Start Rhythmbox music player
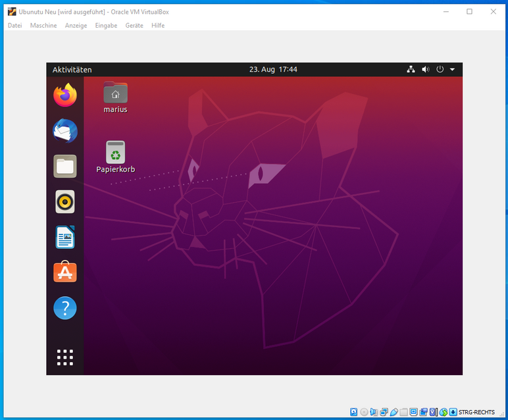This screenshot has height=420, width=508. coord(65,202)
